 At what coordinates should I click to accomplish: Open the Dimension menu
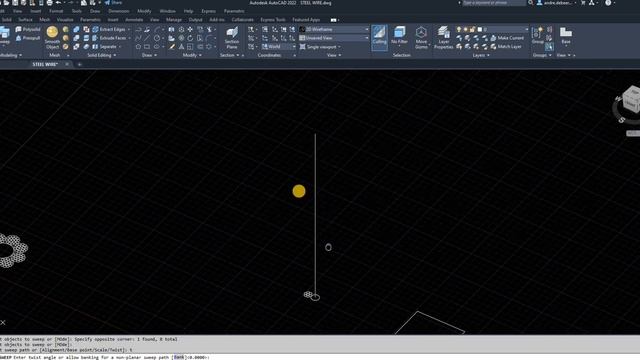(x=118, y=11)
